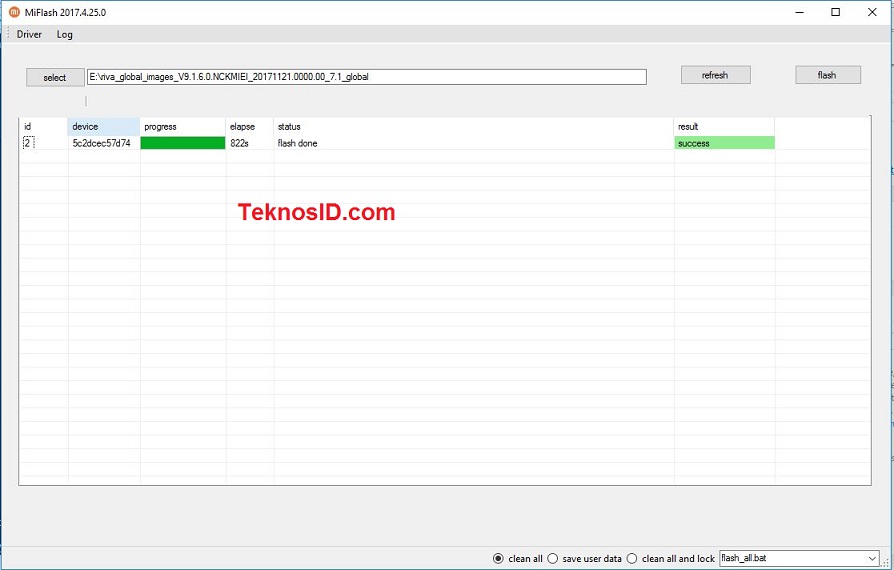Click the refresh button

(x=715, y=75)
